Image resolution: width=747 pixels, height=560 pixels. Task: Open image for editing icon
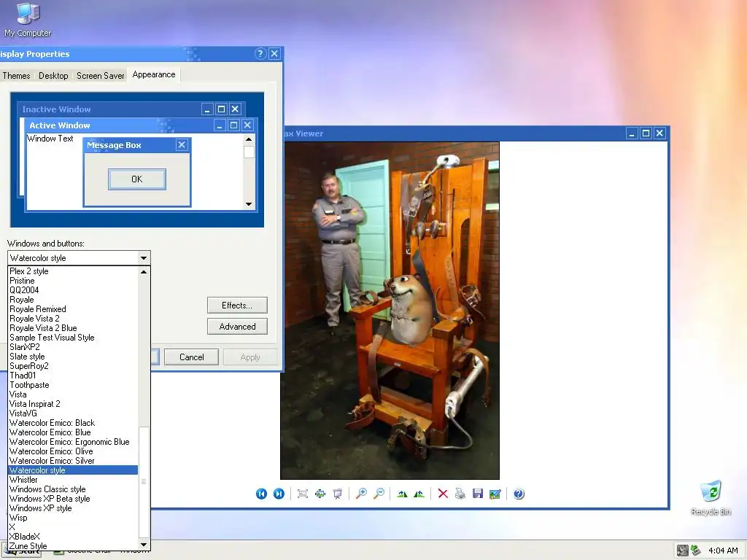[x=495, y=494]
